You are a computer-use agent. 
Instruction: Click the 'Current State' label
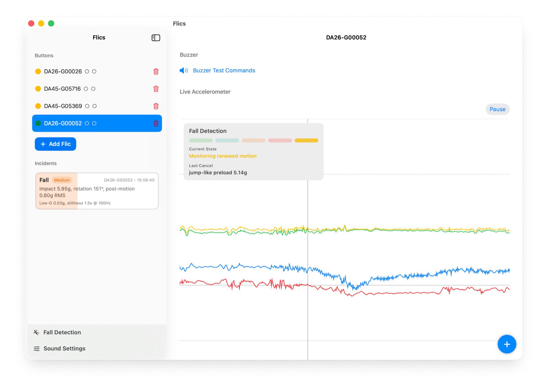[203, 149]
